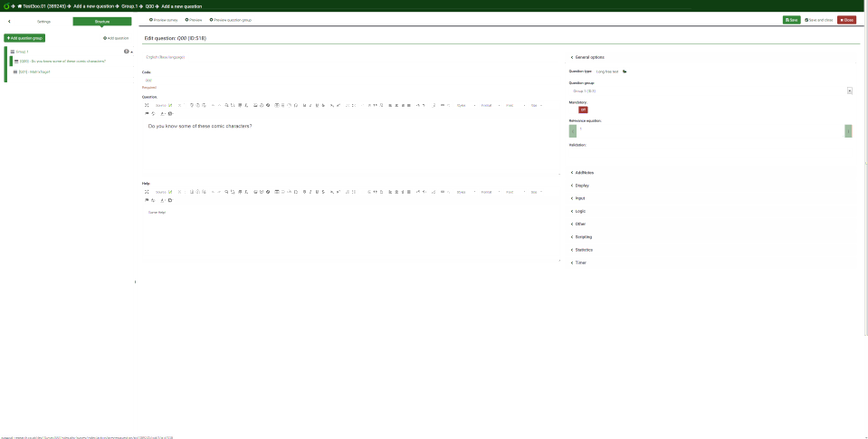Switch to the Settings tab in sidebar
This screenshot has width=868, height=439.
[x=43, y=20]
